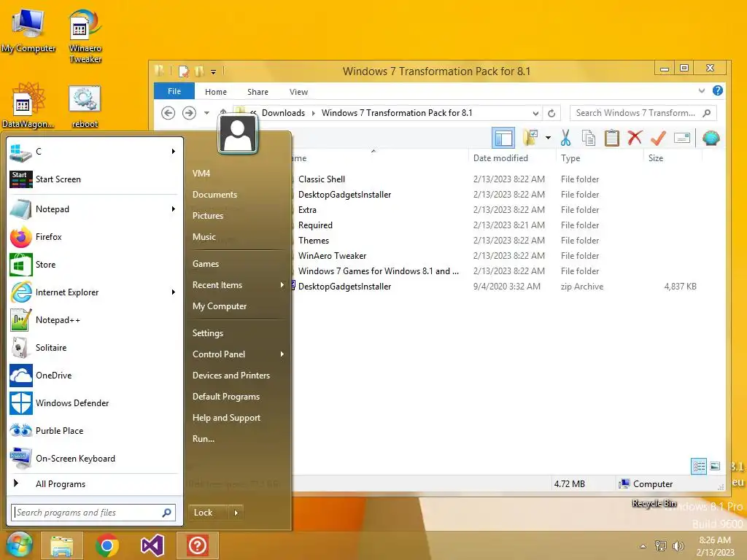Switch Explorer to large icons view
The height and width of the screenshot is (560, 747).
pos(715,466)
